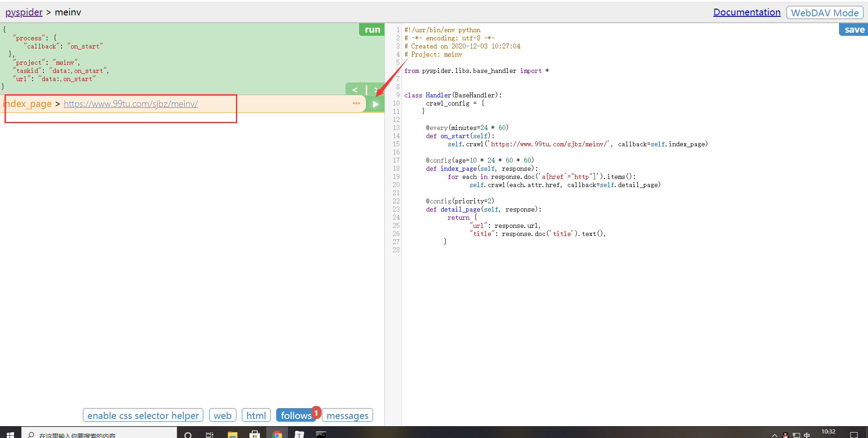Open Microsoft Store from the taskbar
This screenshot has width=868, height=438.
click(254, 435)
